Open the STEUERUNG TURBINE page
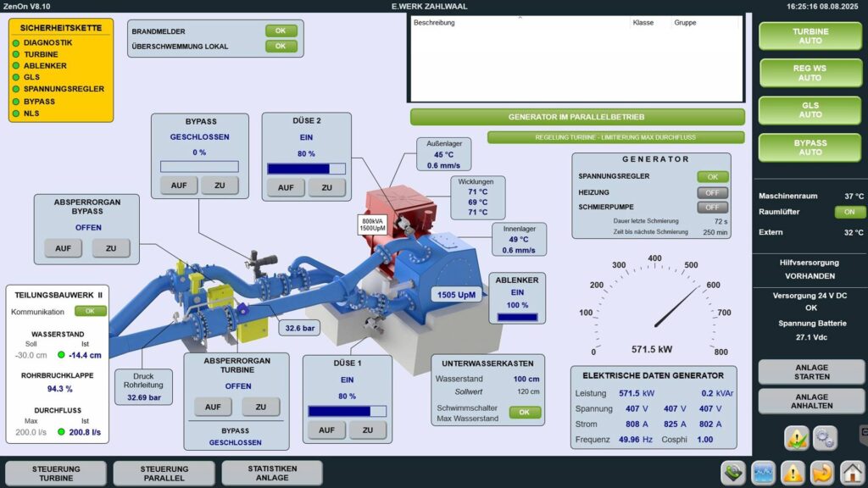This screenshot has height=488, width=868. click(56, 473)
